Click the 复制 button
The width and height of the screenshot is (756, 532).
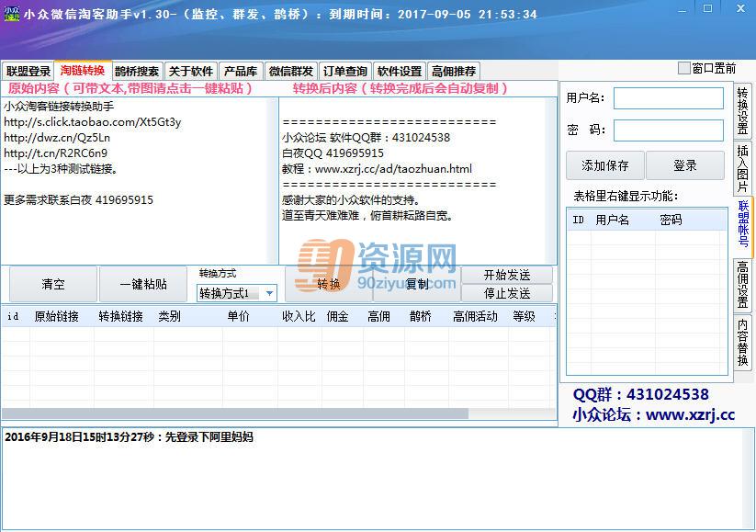[416, 284]
